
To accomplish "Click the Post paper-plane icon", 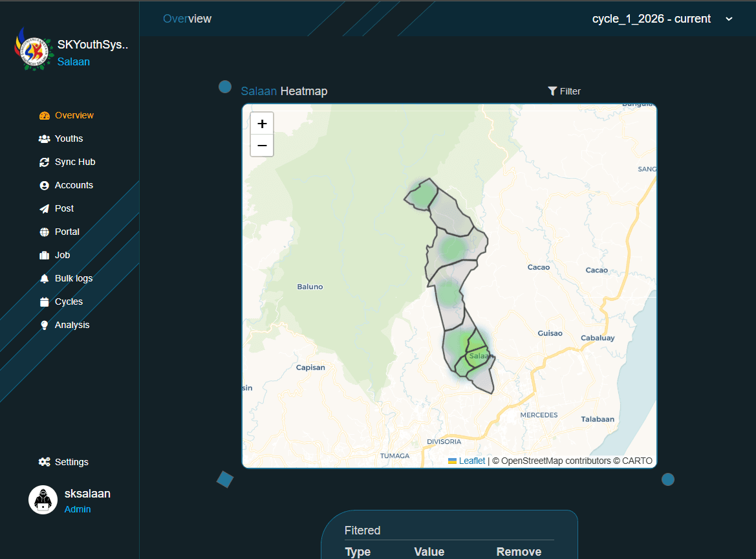I will [x=45, y=209].
